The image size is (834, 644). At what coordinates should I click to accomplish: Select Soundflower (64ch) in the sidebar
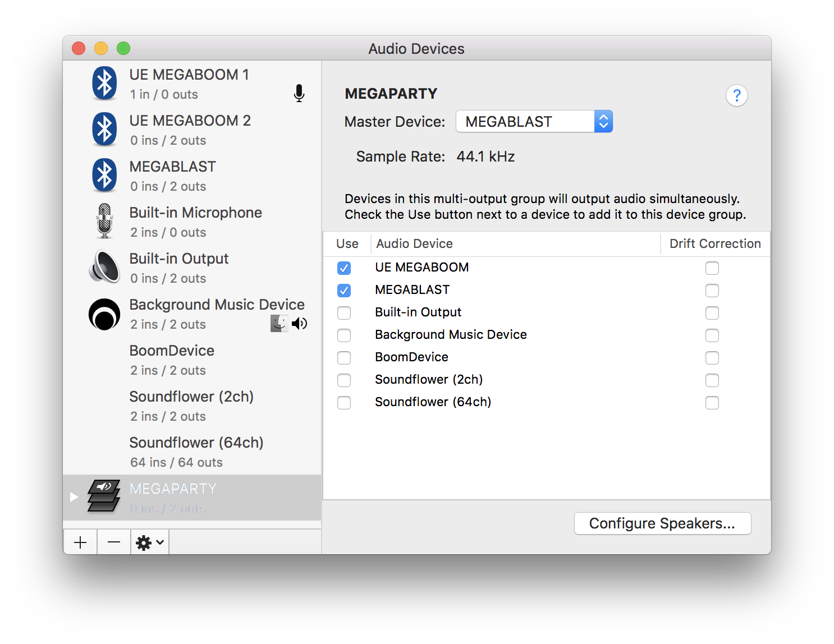pyautogui.click(x=192, y=452)
